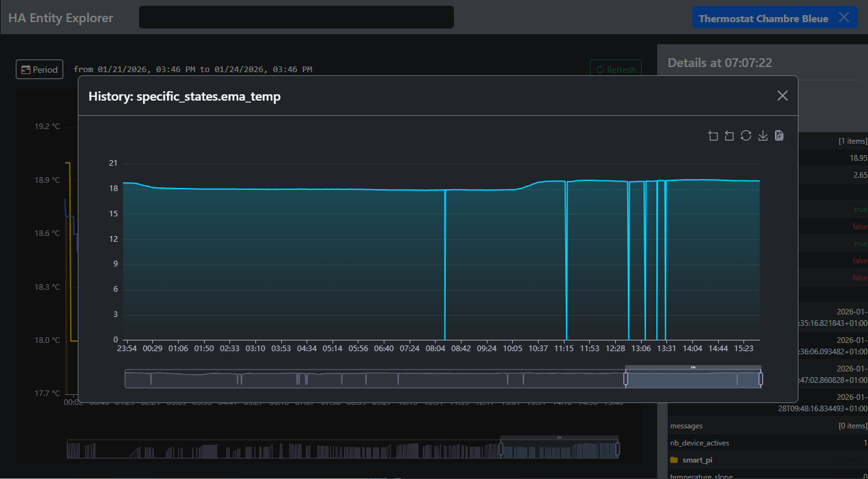Expand the smart_pi tree node

point(697,460)
